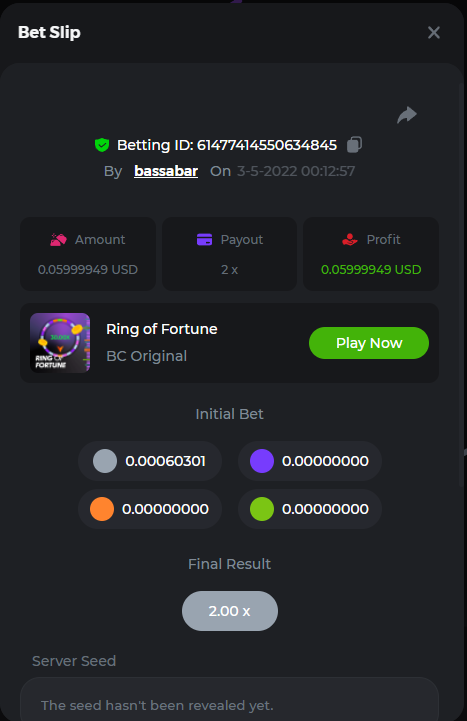Click the Profit value 0.05999949 USD
Image resolution: width=467 pixels, height=721 pixels.
coord(371,269)
